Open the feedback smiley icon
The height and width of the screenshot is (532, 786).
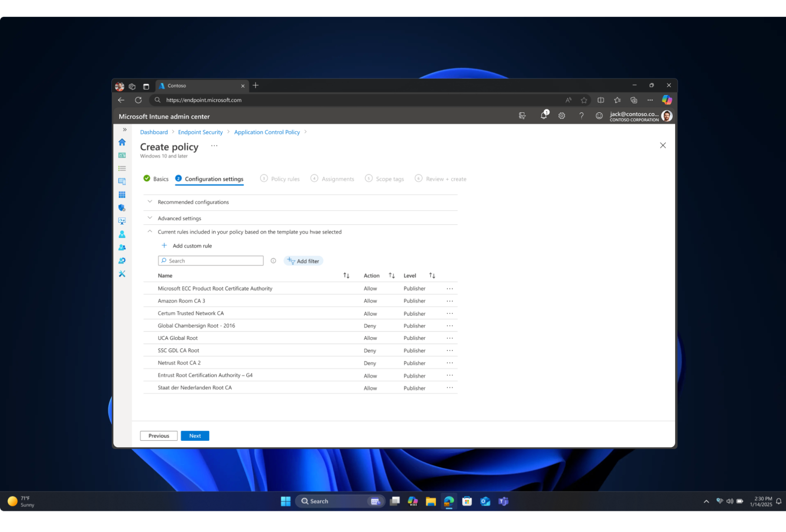coord(599,116)
